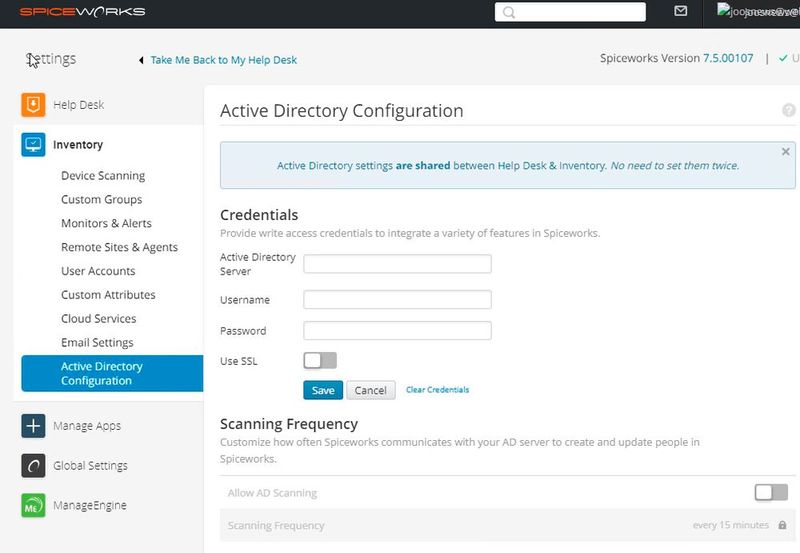
Task: Open Cloud Services settings
Action: click(98, 318)
